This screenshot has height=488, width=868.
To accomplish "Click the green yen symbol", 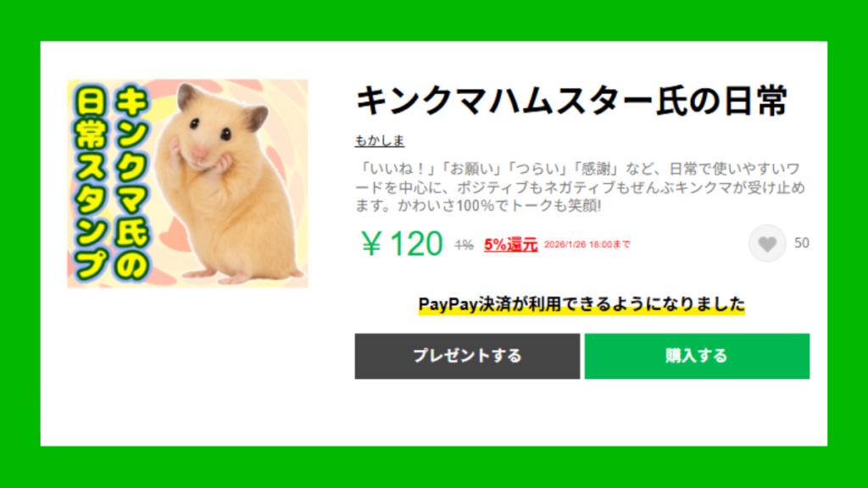I will click(x=371, y=244).
